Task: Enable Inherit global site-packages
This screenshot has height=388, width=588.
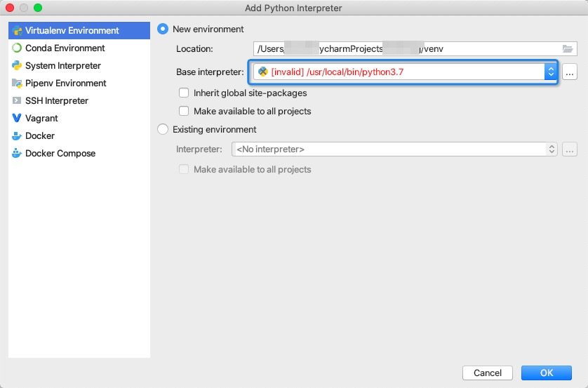Action: coord(185,93)
